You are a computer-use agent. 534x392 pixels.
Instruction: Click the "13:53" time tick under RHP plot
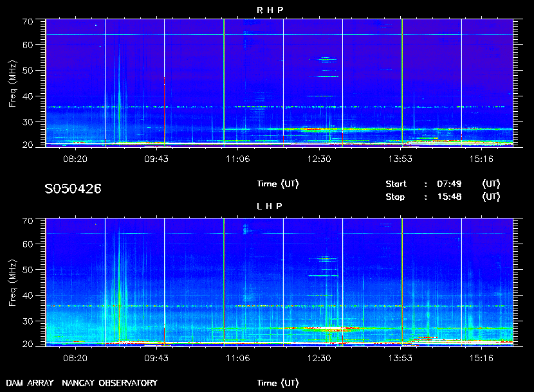click(x=400, y=159)
